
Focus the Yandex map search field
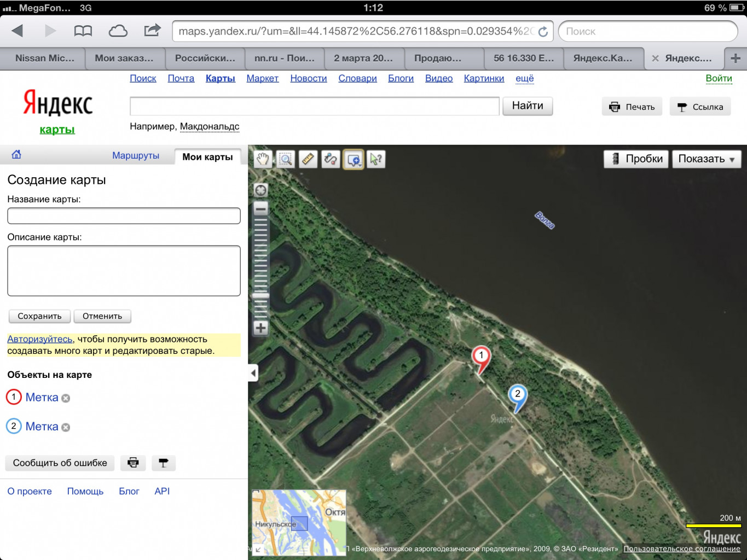315,106
